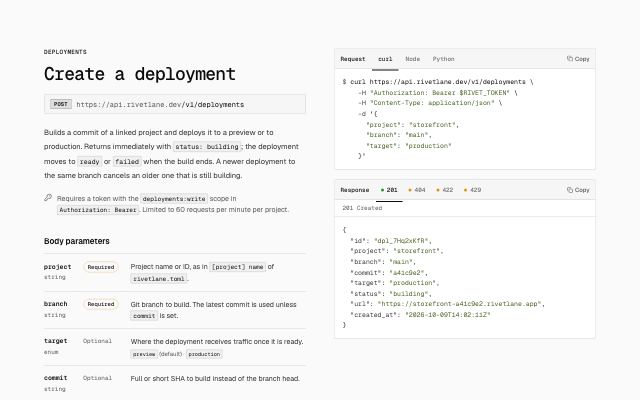
Task: Click the "branch": "main" request line
Action: coord(399,135)
